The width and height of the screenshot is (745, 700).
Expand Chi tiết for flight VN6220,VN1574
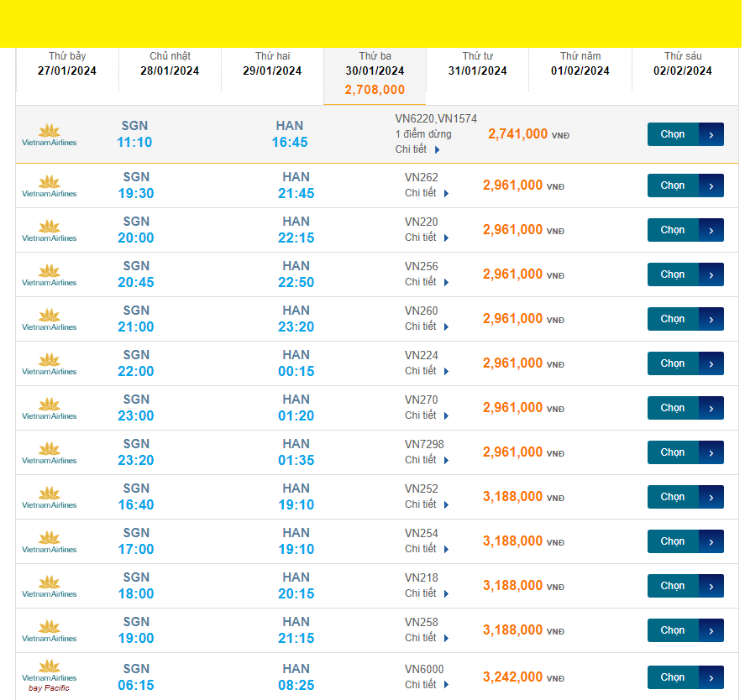coord(417,149)
